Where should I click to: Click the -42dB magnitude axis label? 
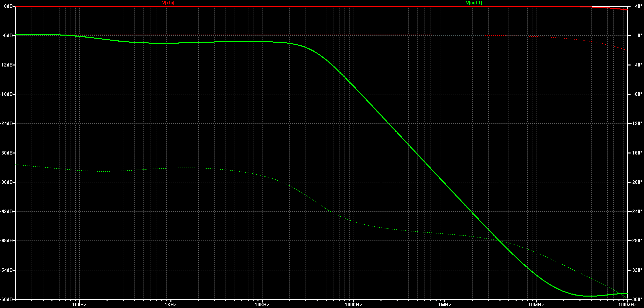click(7, 211)
